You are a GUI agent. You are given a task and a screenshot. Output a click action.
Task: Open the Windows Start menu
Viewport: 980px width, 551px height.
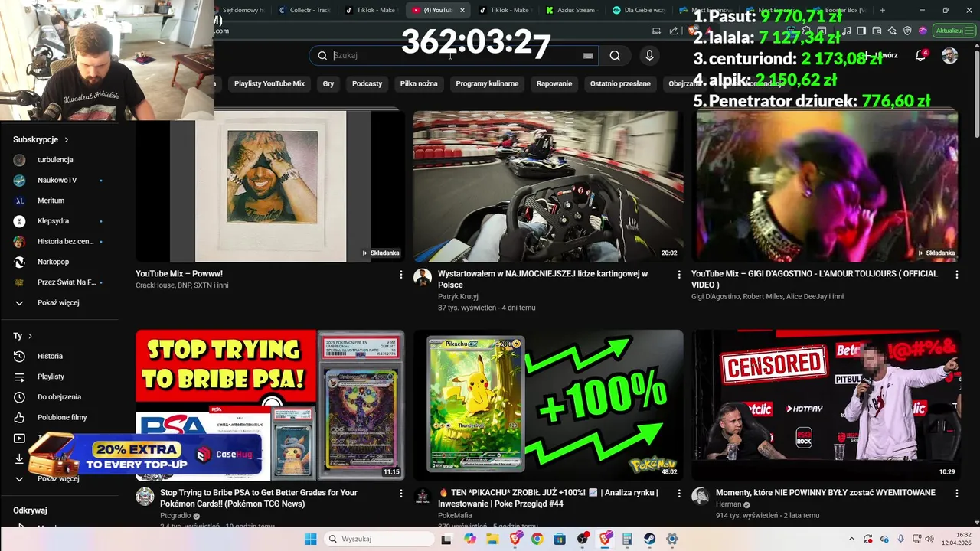pyautogui.click(x=310, y=539)
